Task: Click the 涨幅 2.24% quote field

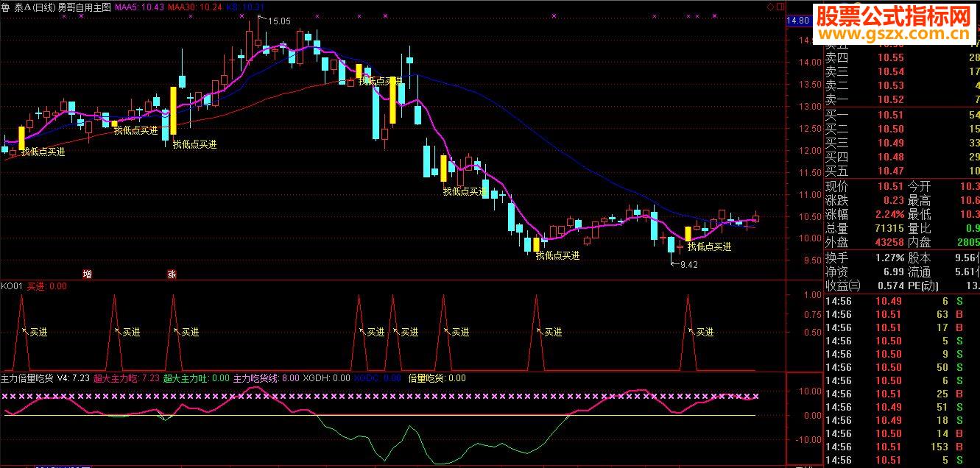Action: click(x=864, y=215)
